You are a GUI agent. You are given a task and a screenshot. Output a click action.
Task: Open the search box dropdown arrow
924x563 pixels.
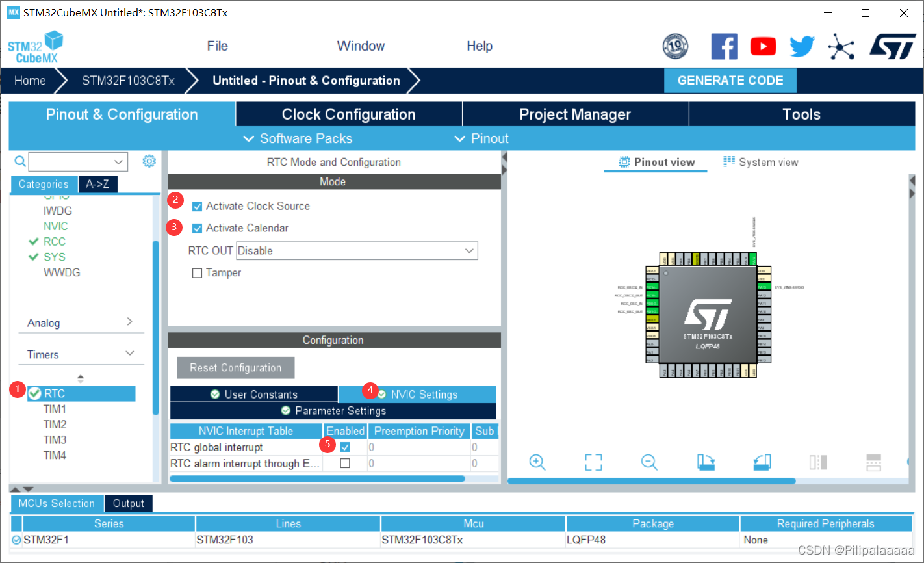coord(118,161)
